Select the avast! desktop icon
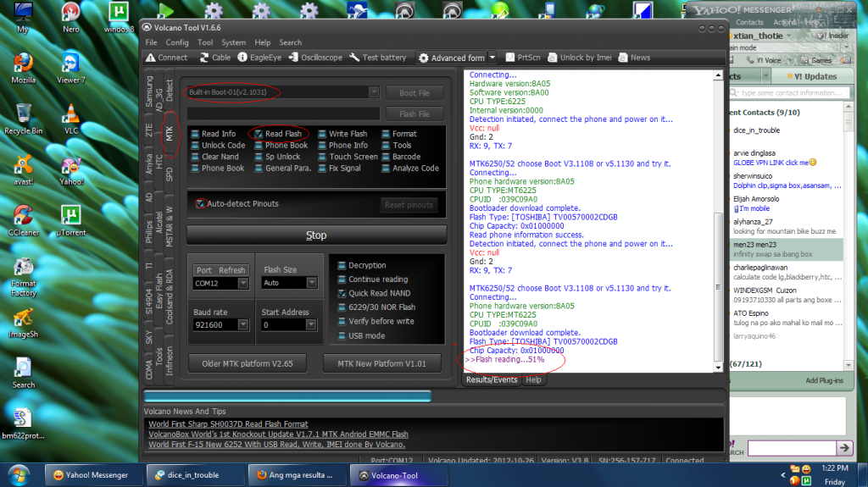The image size is (868, 487). pos(23,170)
